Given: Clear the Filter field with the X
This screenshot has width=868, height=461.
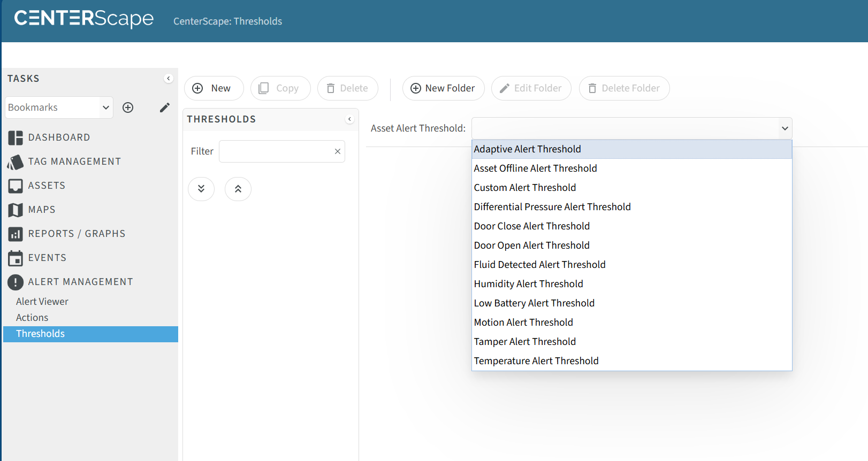Looking at the screenshot, I should point(338,151).
